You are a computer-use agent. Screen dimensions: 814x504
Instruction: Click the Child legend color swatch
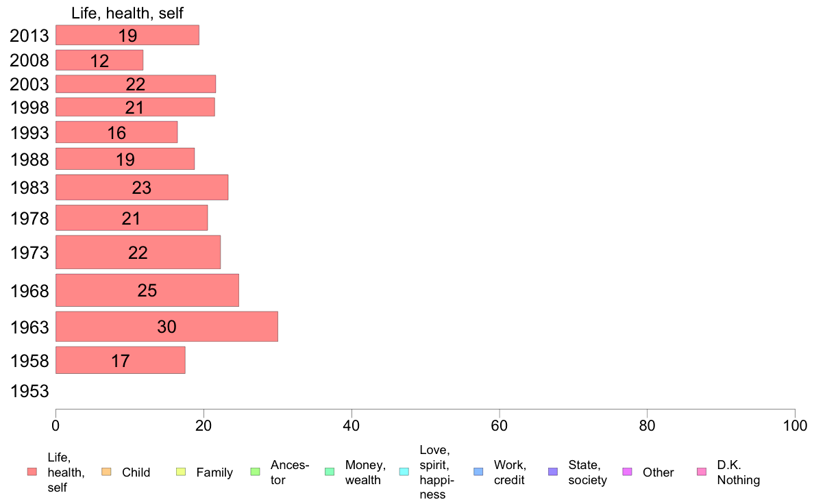[x=106, y=472]
